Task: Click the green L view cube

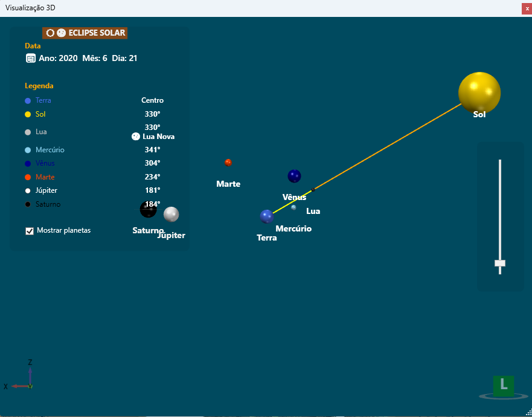Action: click(x=503, y=385)
